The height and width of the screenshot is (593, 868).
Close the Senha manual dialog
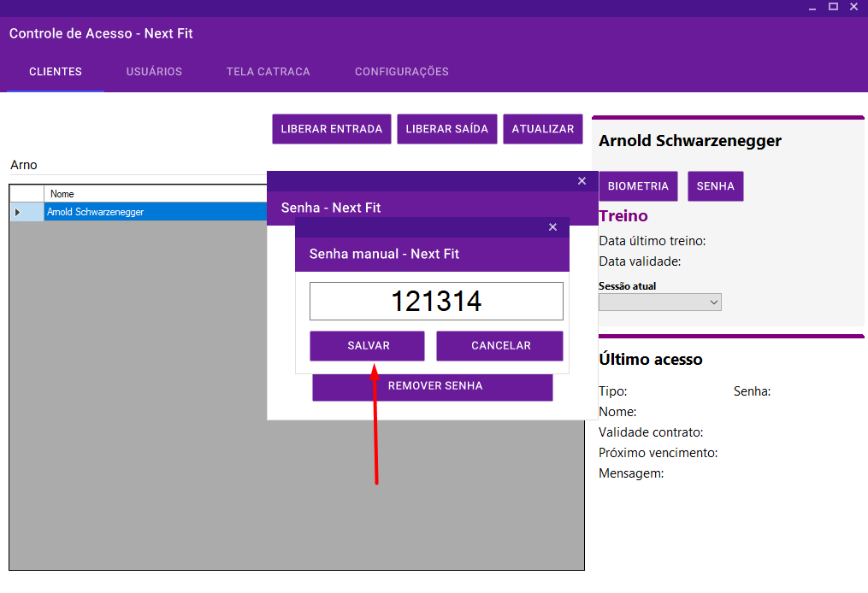[x=552, y=226]
